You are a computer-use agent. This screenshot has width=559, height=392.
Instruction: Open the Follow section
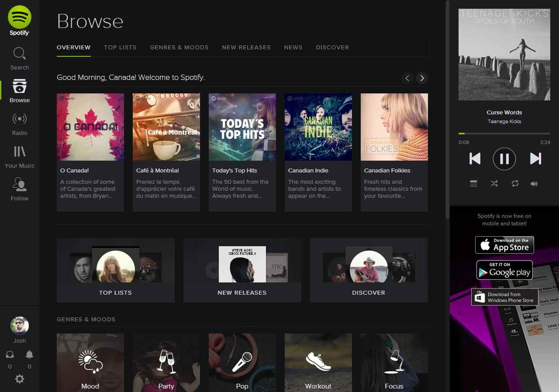tap(20, 189)
